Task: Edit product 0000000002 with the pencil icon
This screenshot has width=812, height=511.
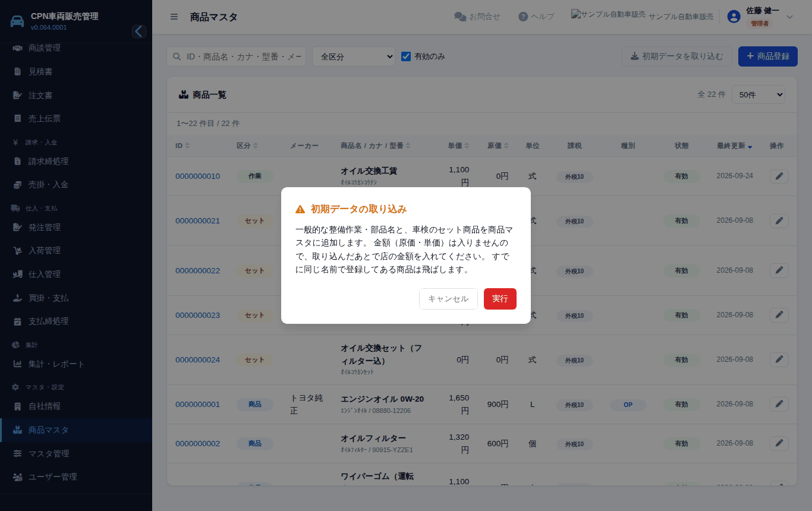Action: pos(779,443)
